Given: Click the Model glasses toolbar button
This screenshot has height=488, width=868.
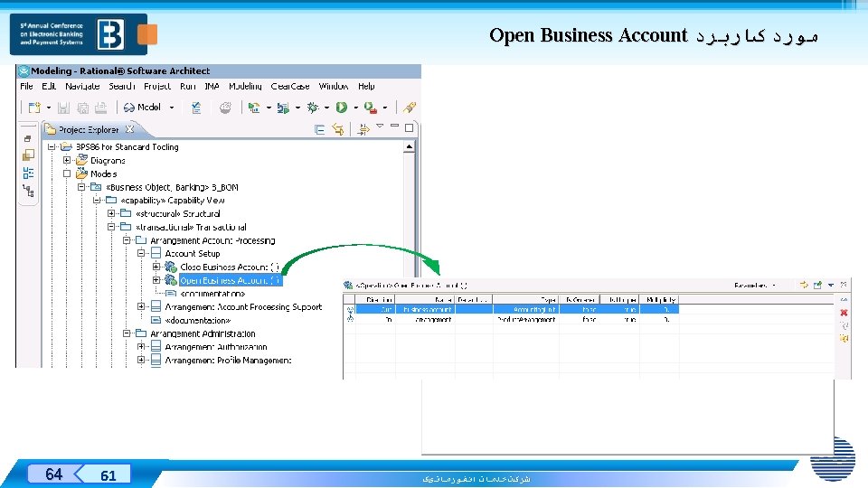Looking at the screenshot, I should click(142, 108).
